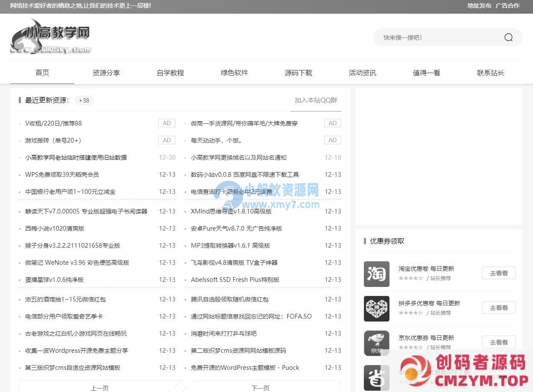Click the 小高教学网 site logo

tap(50, 37)
